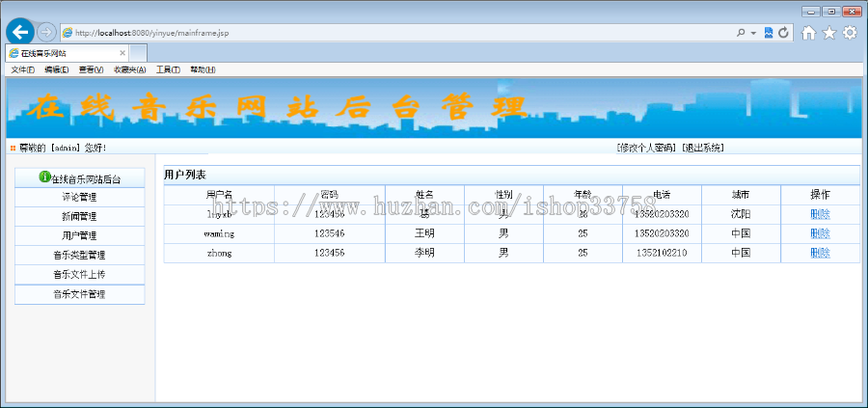Click the Internet Explorer icon in address bar
Image resolution: width=868 pixels, height=408 pixels.
67,33
